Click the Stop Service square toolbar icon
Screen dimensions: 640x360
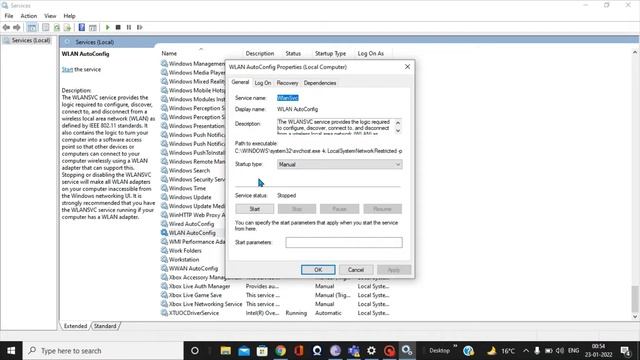[118, 27]
